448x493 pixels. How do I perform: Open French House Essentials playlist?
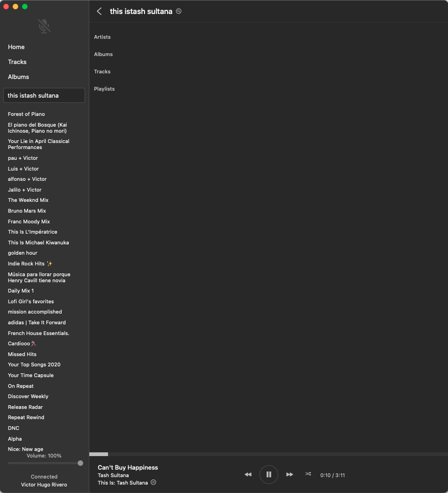[x=39, y=333]
